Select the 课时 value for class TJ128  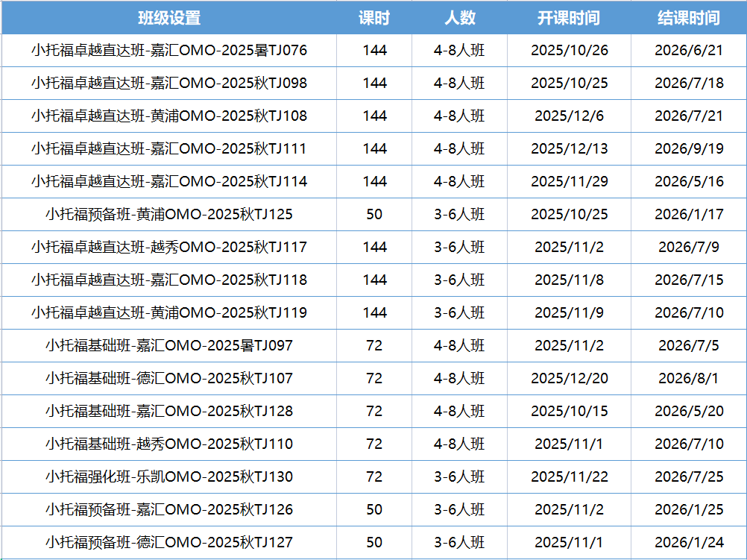click(x=374, y=412)
